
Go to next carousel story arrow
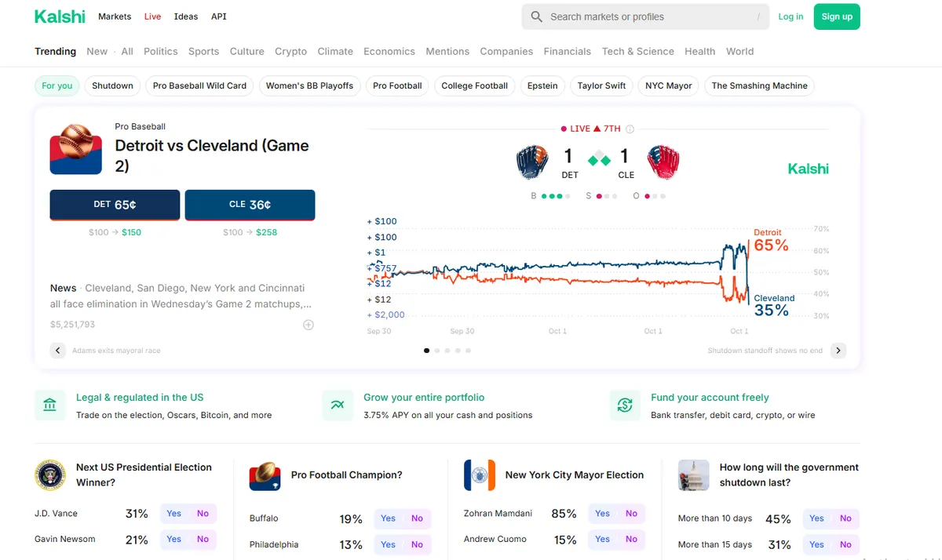click(x=838, y=351)
